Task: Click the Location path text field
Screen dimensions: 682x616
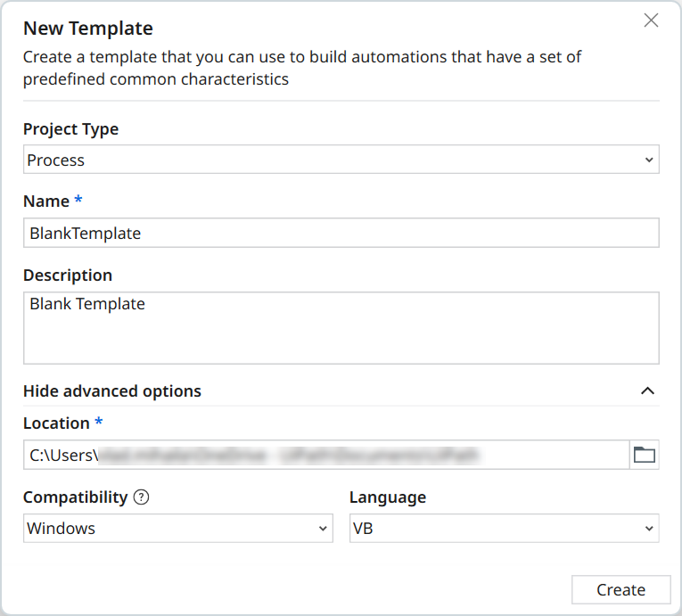Action: [x=326, y=455]
